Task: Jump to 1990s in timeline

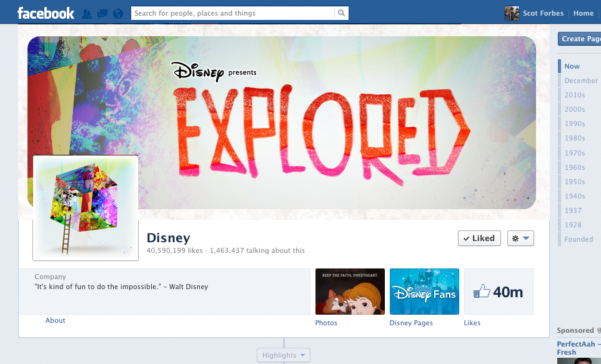Action: [x=575, y=124]
